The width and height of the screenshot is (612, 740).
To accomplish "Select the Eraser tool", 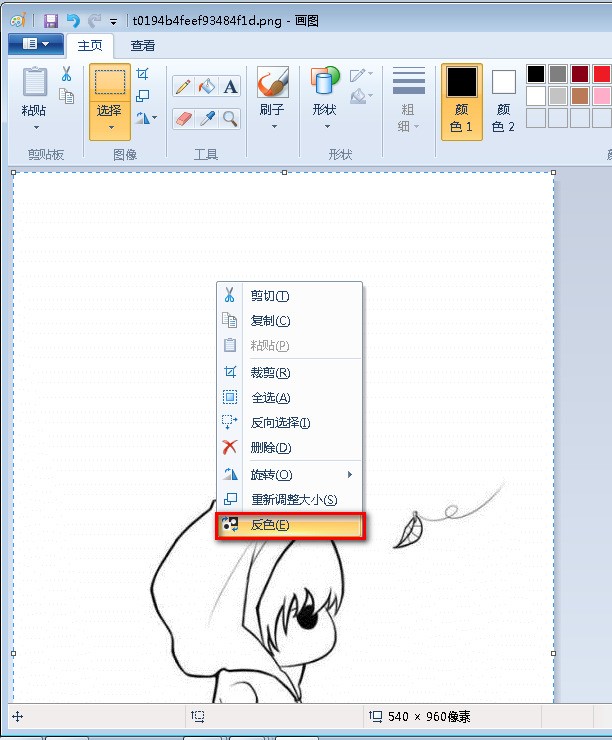I will pos(183,118).
